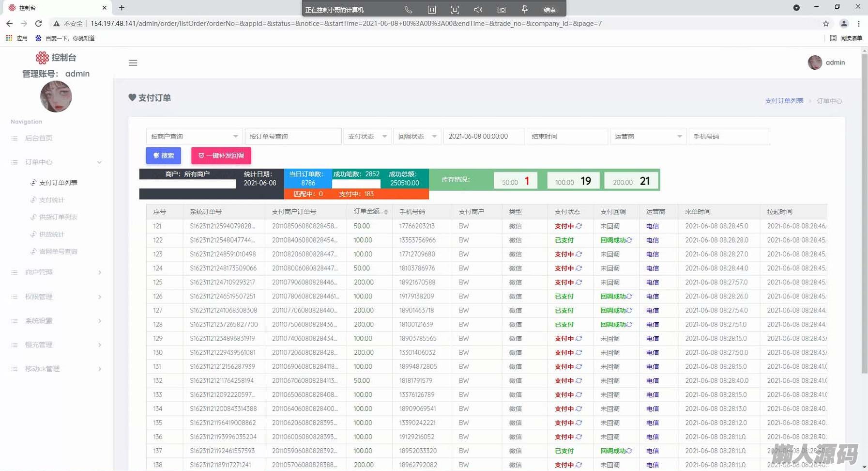
Task: Open the 支付状态 payment status dropdown
Action: [367, 137]
